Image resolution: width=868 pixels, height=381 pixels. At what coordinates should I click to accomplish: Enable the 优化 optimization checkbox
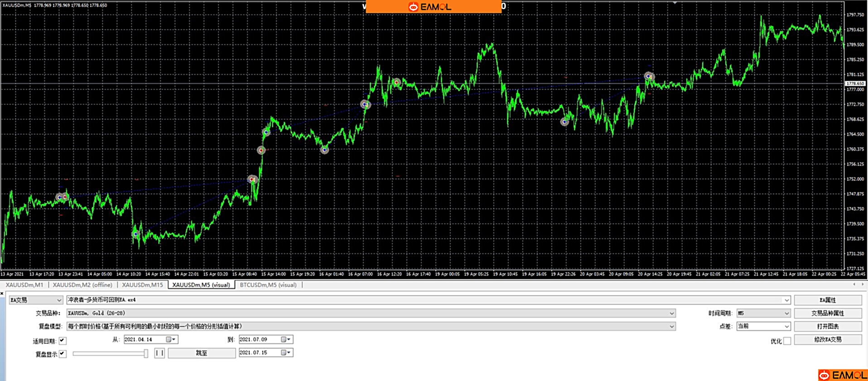(787, 341)
